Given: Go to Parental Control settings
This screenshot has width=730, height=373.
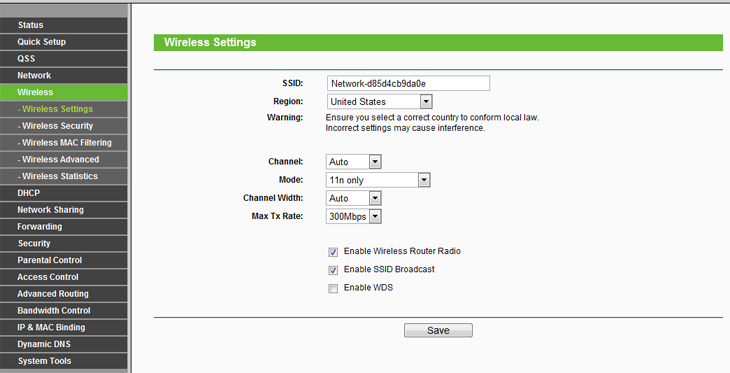Looking at the screenshot, I should tap(63, 260).
